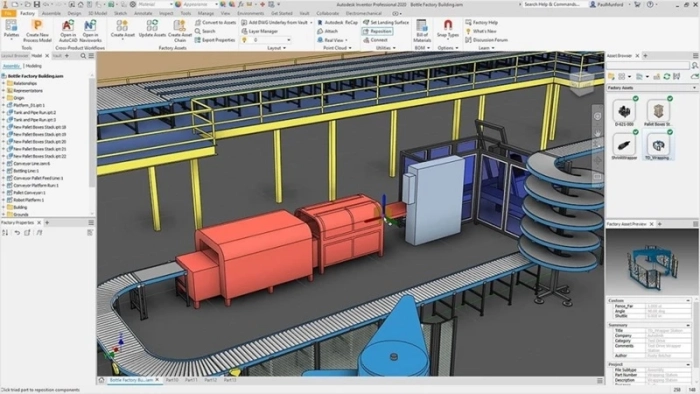
Task: Open the Discussion Forum link
Action: pos(486,40)
